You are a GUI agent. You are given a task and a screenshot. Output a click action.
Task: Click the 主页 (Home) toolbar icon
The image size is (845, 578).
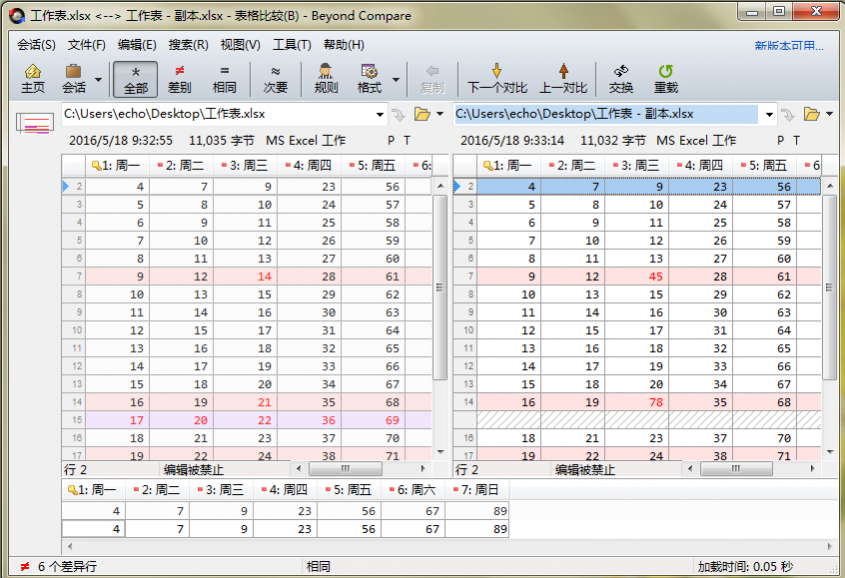(33, 79)
